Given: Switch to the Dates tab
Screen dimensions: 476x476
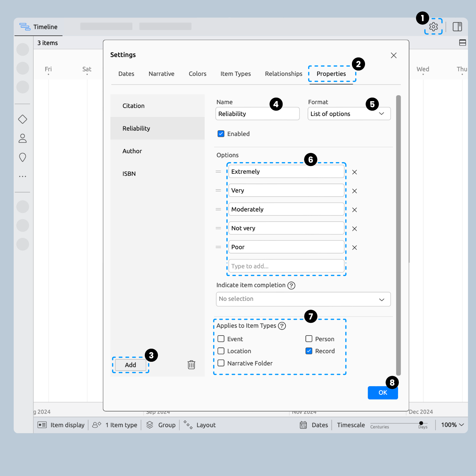Looking at the screenshot, I should point(126,74).
